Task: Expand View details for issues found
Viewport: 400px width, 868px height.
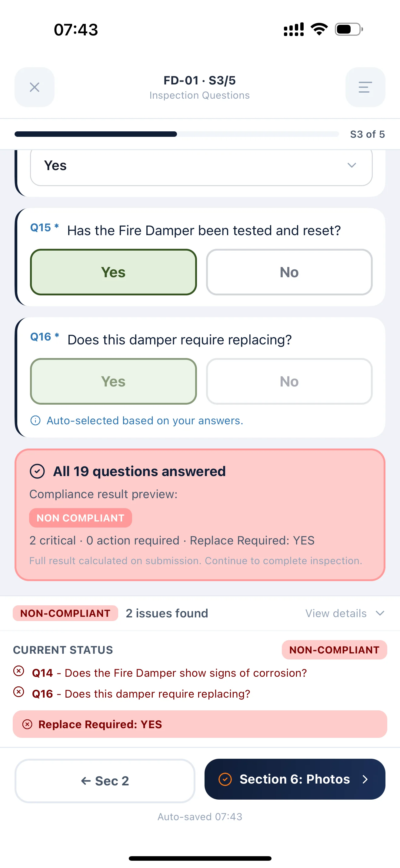Action: (344, 613)
